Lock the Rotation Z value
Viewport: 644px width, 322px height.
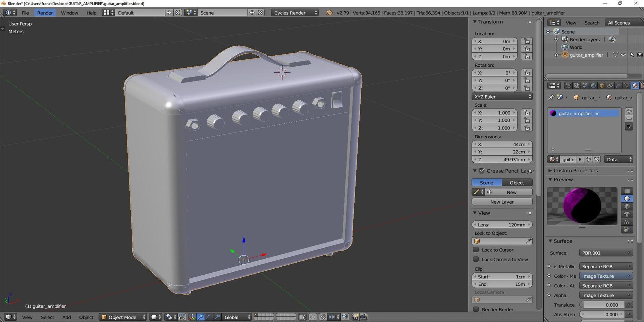coord(527,88)
